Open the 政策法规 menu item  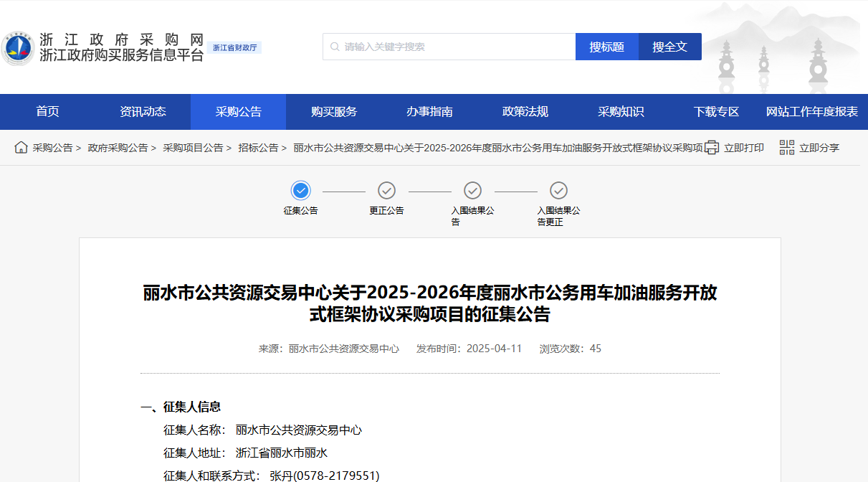point(525,111)
